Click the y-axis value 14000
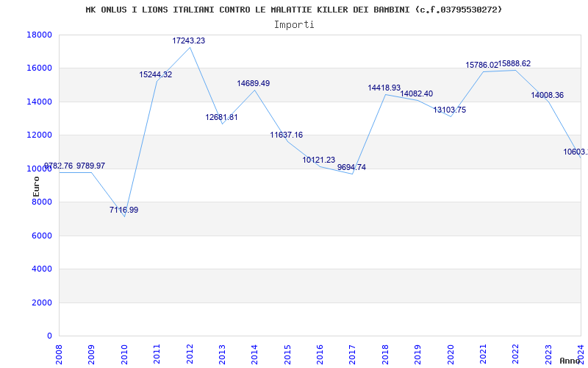The image size is (588, 368). 39,102
